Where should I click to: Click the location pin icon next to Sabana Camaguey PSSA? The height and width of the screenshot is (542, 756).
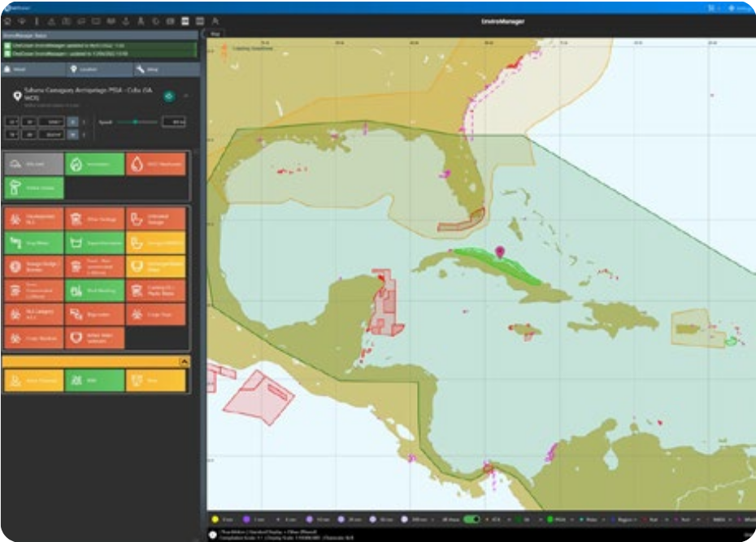[x=17, y=95]
